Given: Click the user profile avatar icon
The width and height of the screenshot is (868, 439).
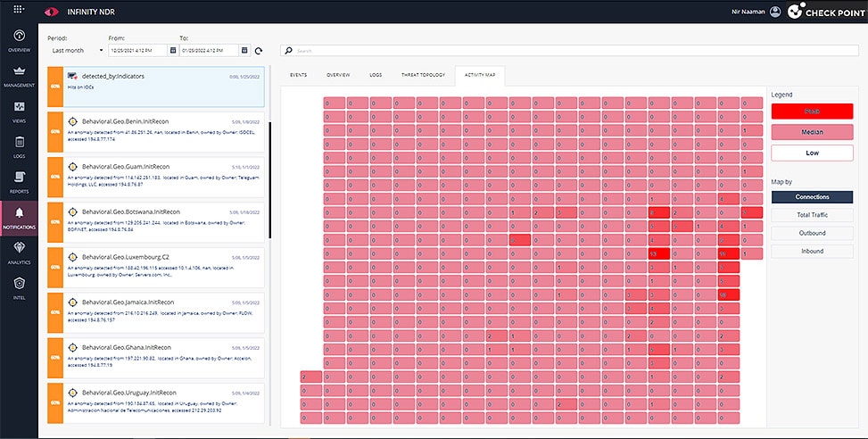Looking at the screenshot, I should click(775, 12).
